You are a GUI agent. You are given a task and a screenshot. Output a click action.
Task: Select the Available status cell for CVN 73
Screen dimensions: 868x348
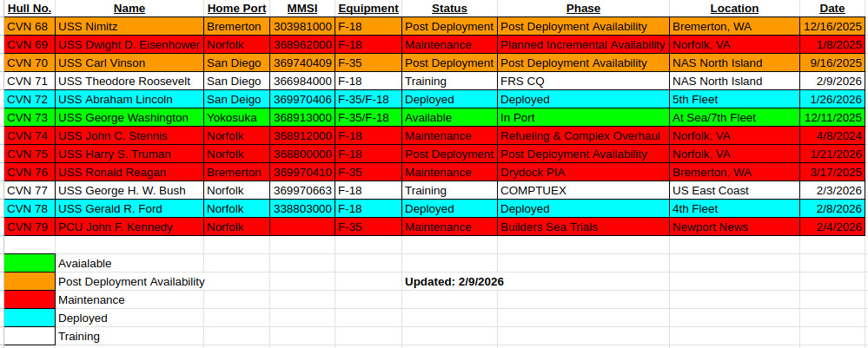449,118
